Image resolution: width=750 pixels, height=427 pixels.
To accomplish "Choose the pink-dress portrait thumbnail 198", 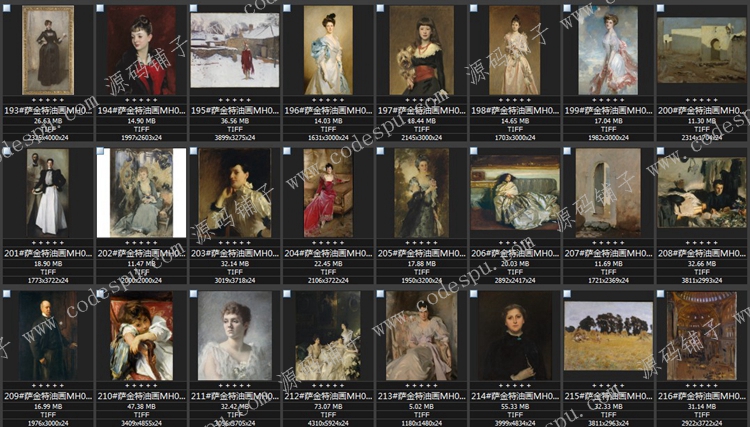I will point(515,50).
